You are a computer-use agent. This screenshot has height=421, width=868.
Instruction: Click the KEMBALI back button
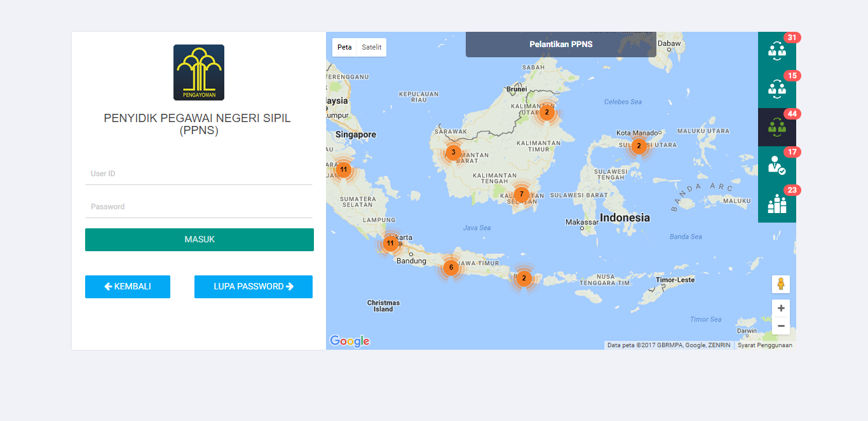pyautogui.click(x=128, y=287)
